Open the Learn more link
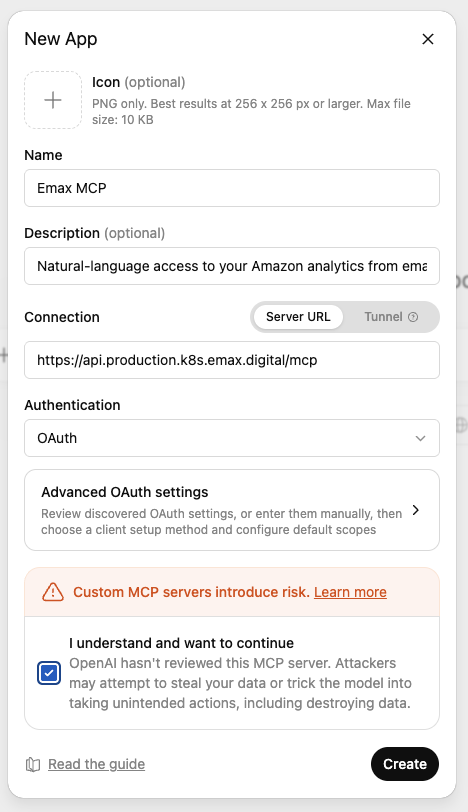The image size is (468, 812). (350, 592)
